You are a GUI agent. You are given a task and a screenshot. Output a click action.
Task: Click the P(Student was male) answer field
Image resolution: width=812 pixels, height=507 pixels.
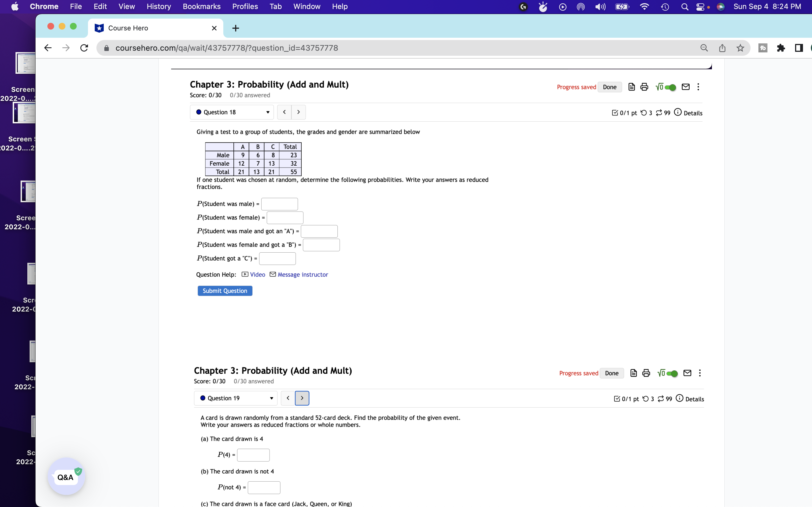279,204
